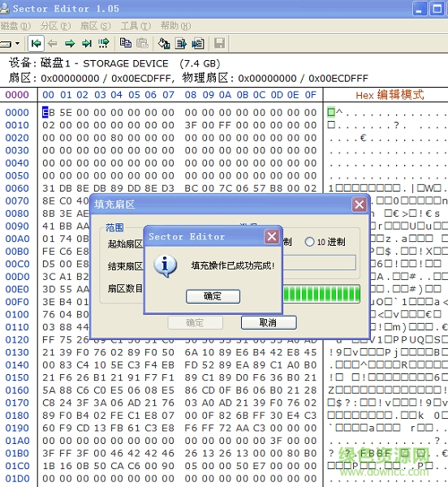Open the 分区(P) menu

(55, 26)
